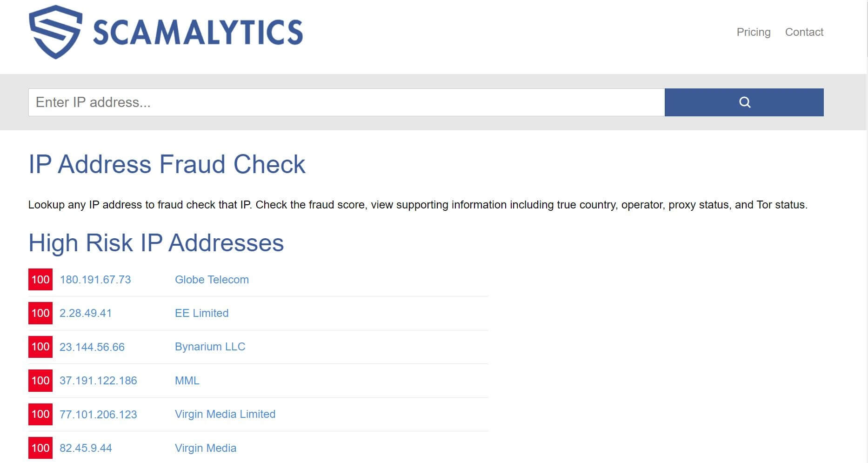
Task: Open the Pricing page
Action: click(753, 32)
